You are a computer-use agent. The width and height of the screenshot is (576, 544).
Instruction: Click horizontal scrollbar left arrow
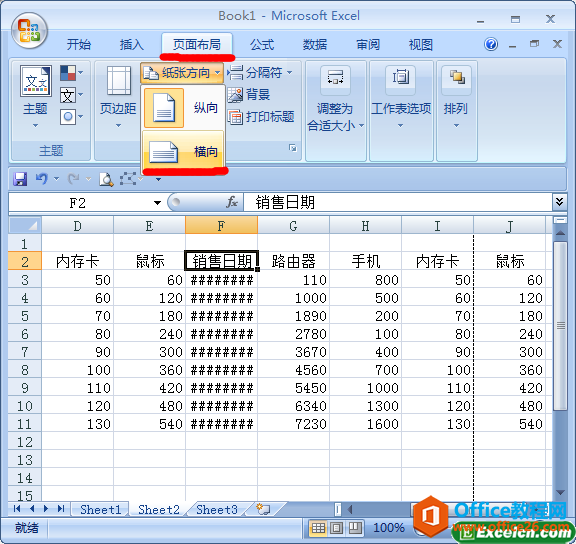350,509
